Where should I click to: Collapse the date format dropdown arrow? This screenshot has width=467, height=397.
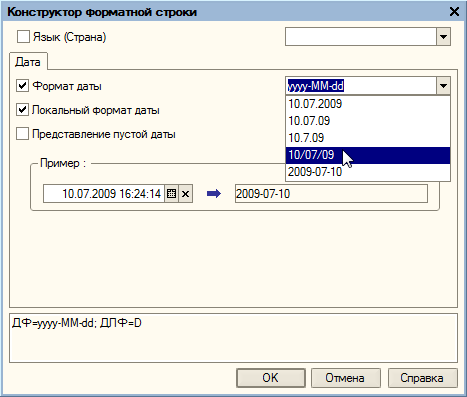click(x=443, y=86)
